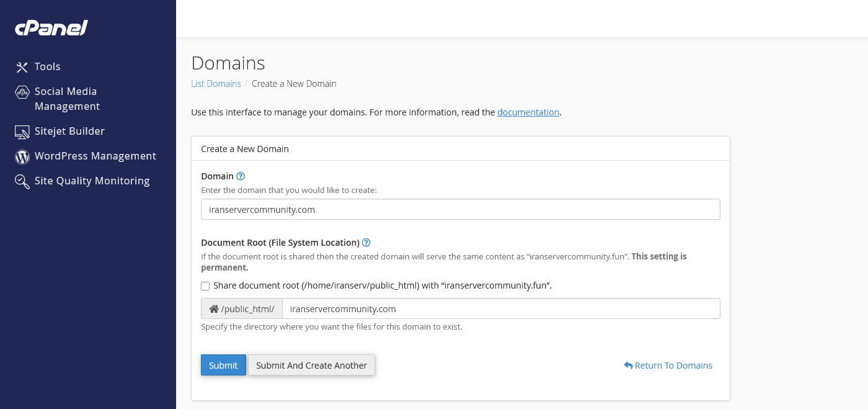The height and width of the screenshot is (409, 868).
Task: Open the documentation link
Action: coord(528,112)
